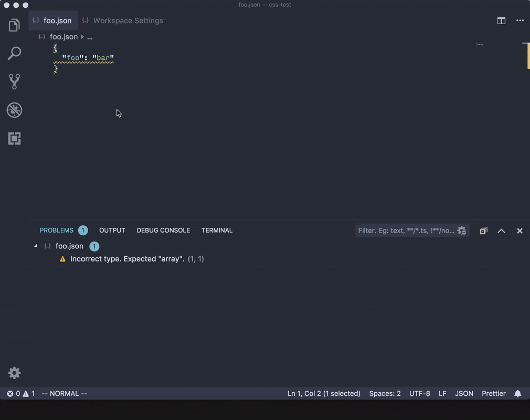Maximize the panel with the chevron
530x420 pixels.
(501, 230)
